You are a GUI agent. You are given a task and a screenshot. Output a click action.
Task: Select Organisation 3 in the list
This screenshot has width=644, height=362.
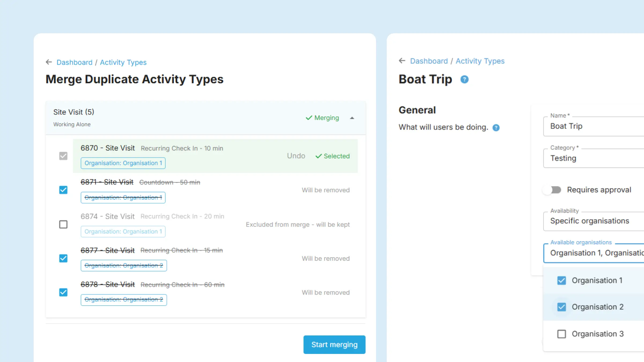[x=561, y=334]
